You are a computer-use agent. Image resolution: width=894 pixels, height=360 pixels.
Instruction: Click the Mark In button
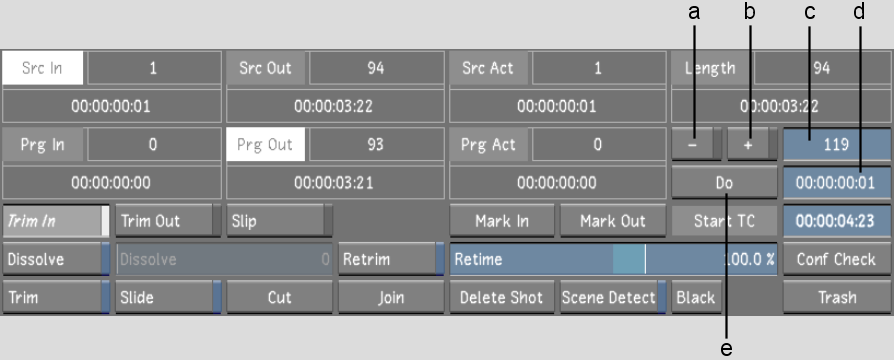coord(502,221)
